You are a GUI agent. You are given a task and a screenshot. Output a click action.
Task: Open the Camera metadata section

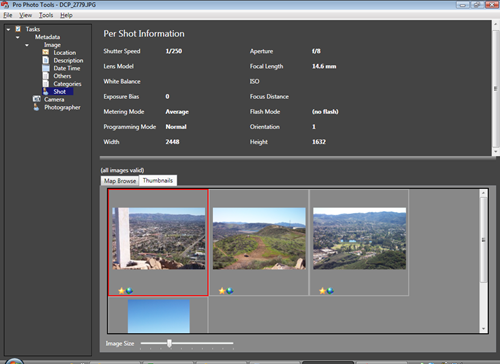point(54,99)
